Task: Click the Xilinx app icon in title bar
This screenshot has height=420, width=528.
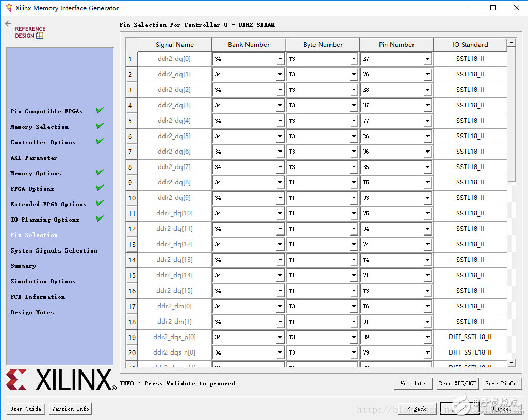Action: click(8, 8)
